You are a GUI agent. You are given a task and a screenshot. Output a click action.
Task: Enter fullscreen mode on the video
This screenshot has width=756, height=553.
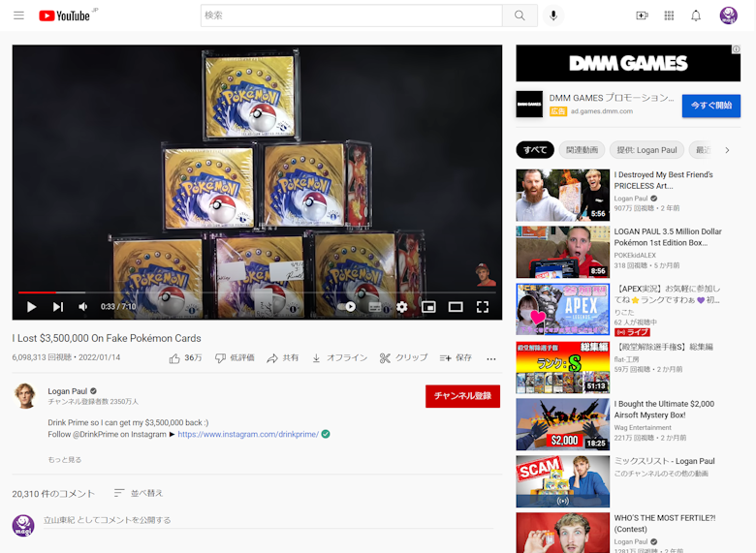[482, 307]
